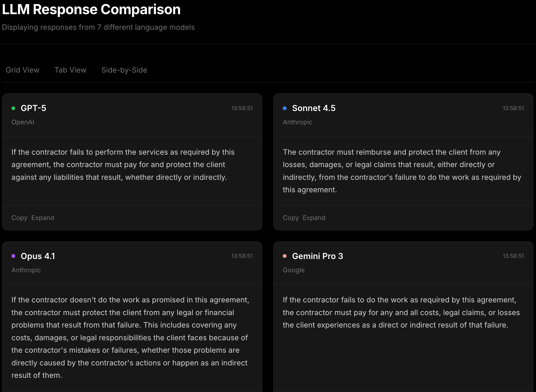Click the Gemini Pro 3 response text
This screenshot has height=392, width=536.
click(x=401, y=313)
